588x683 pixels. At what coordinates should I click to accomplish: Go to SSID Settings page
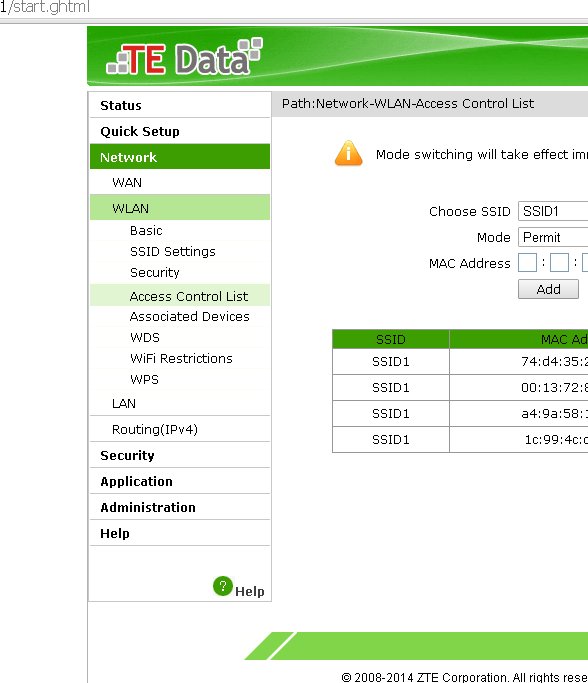click(x=172, y=251)
